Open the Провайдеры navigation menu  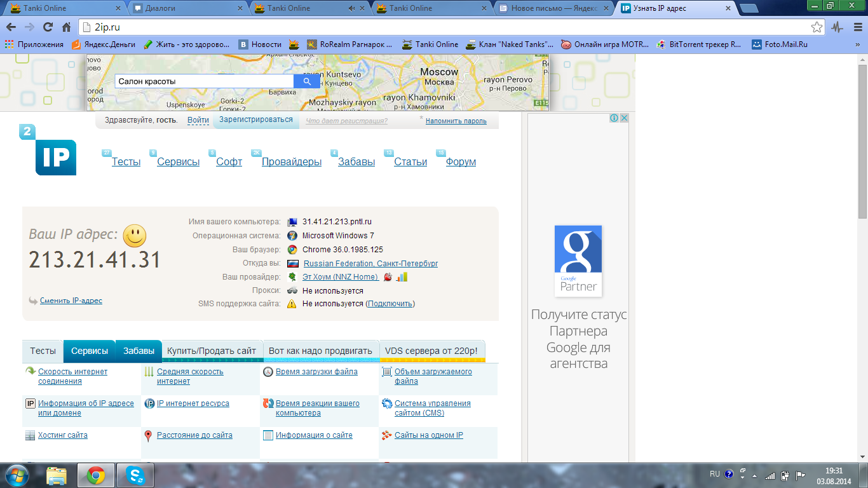click(292, 161)
